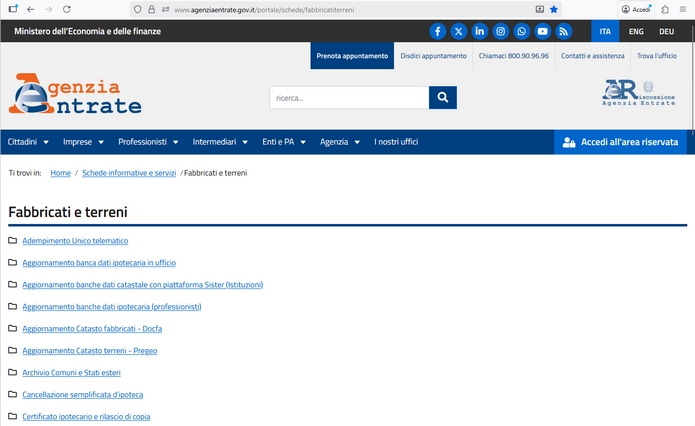Click the ricerca search input field
This screenshot has width=695, height=426.
click(x=349, y=98)
